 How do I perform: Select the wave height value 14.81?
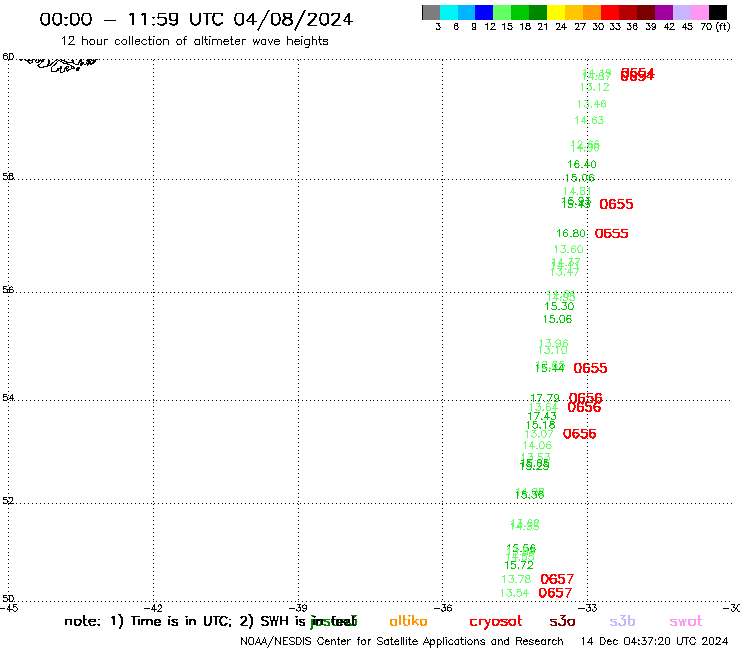tap(577, 191)
